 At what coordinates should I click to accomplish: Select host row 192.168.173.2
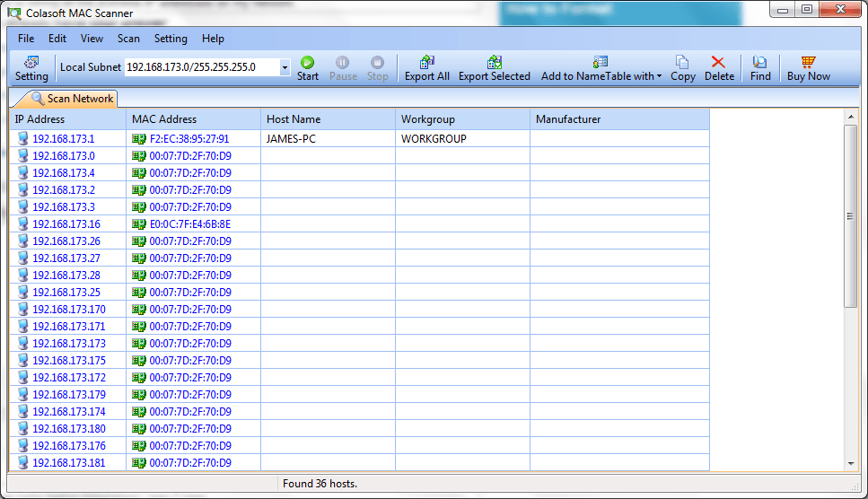tap(359, 190)
